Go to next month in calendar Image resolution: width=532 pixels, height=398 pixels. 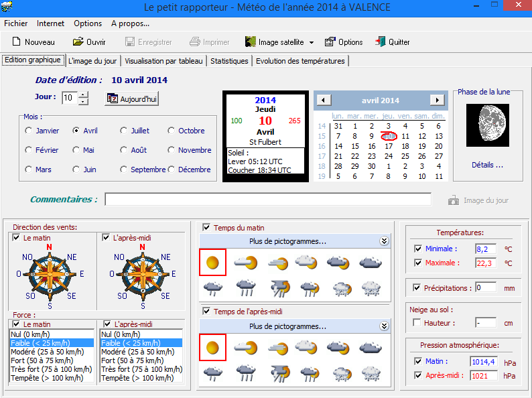pyautogui.click(x=438, y=100)
